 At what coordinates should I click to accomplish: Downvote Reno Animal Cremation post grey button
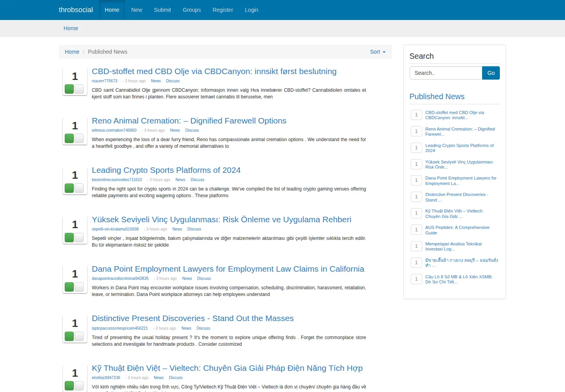[79, 138]
